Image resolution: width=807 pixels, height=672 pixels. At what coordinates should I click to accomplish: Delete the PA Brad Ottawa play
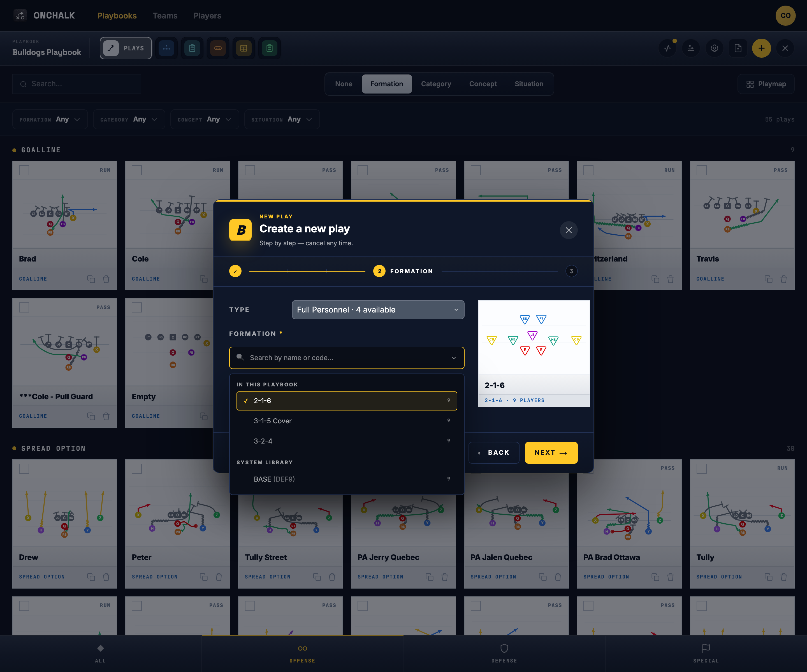pos(671,577)
